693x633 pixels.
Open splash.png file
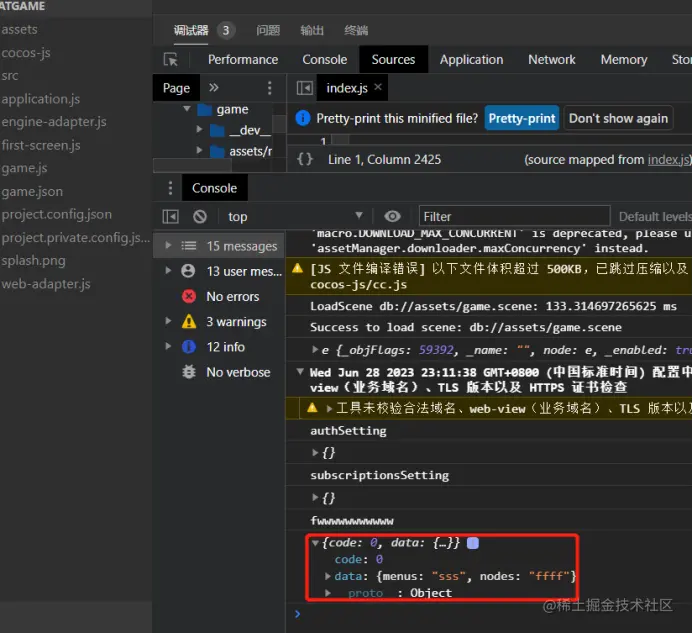[33, 260]
